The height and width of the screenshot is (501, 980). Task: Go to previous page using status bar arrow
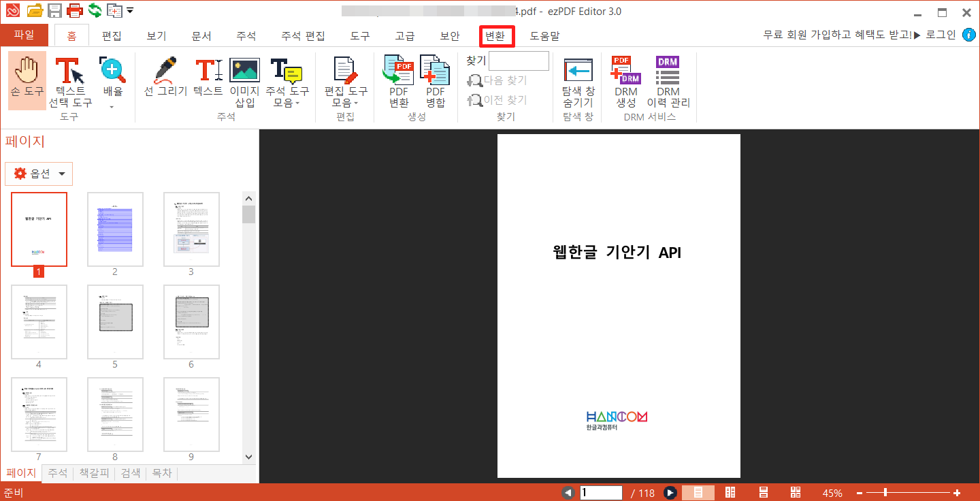[x=568, y=493]
